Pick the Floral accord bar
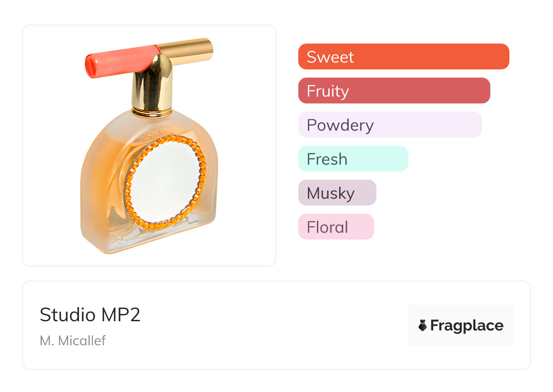The height and width of the screenshot is (392, 553). click(336, 227)
